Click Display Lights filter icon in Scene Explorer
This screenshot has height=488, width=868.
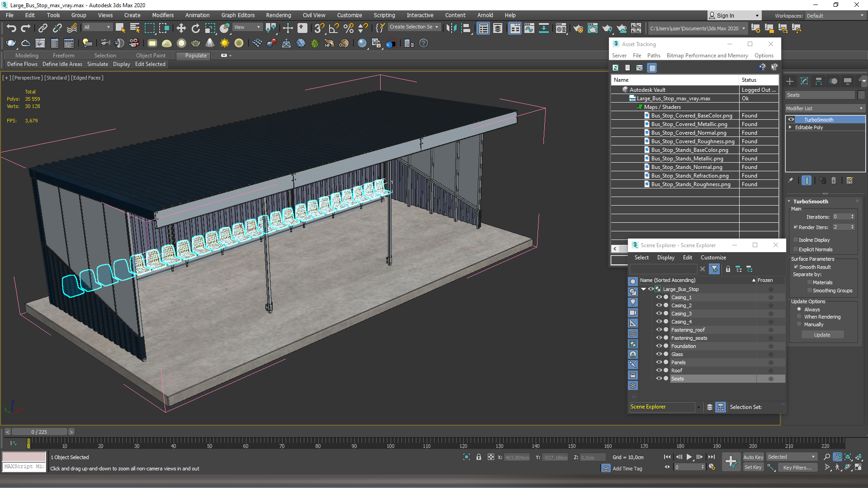point(633,302)
